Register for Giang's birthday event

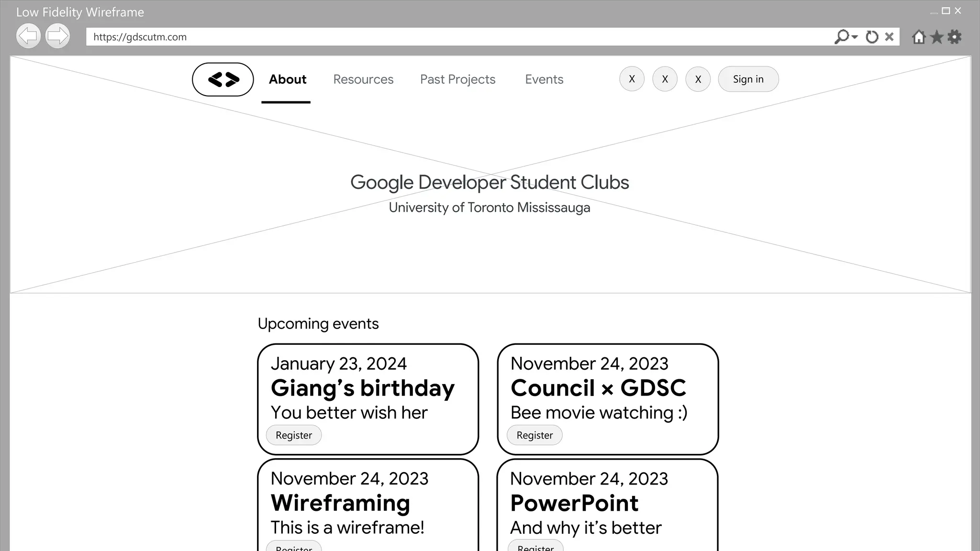click(x=294, y=435)
